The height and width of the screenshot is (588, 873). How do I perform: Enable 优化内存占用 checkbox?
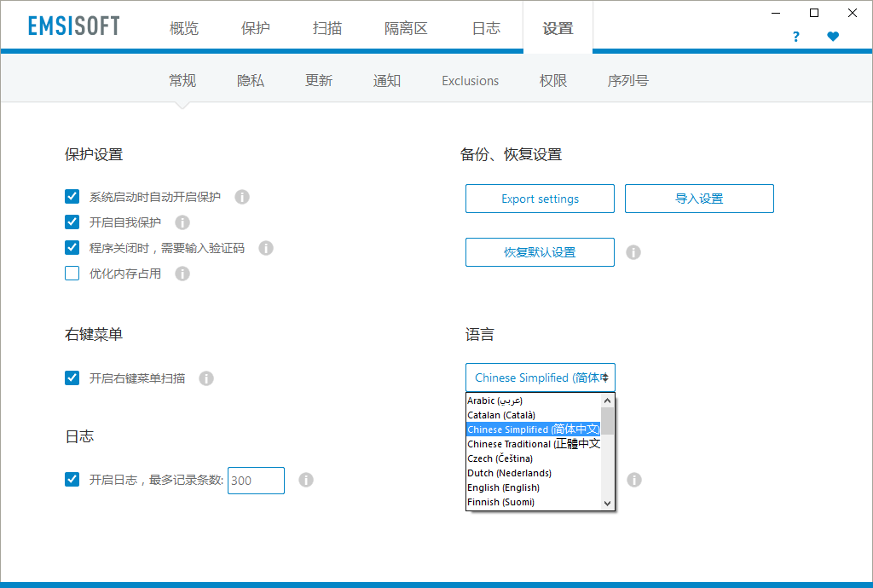[72, 274]
